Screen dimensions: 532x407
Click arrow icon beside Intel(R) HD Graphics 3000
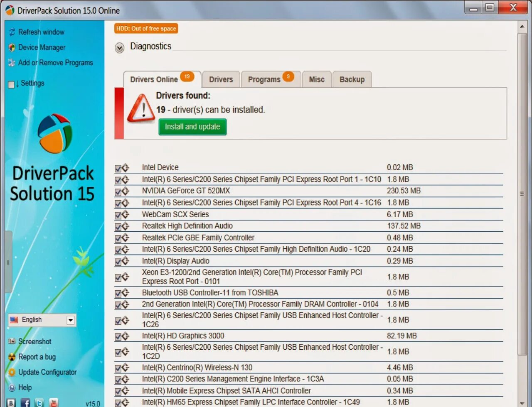[x=126, y=336]
